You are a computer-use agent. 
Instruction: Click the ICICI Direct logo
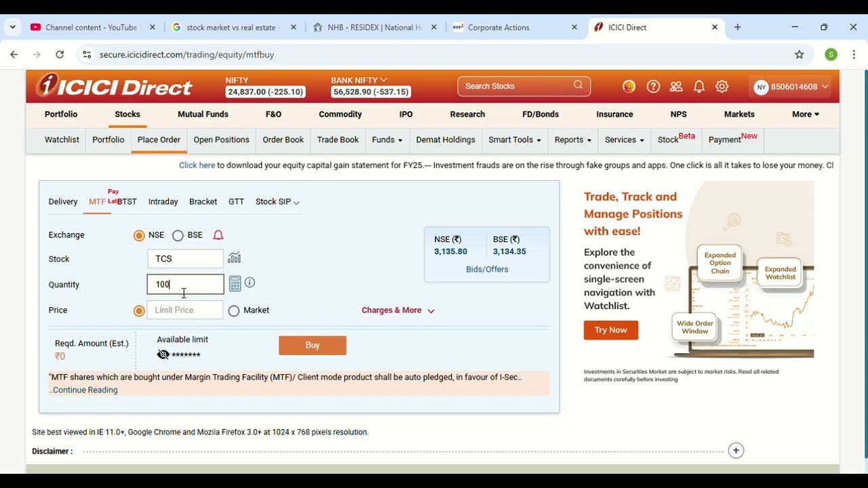click(115, 86)
